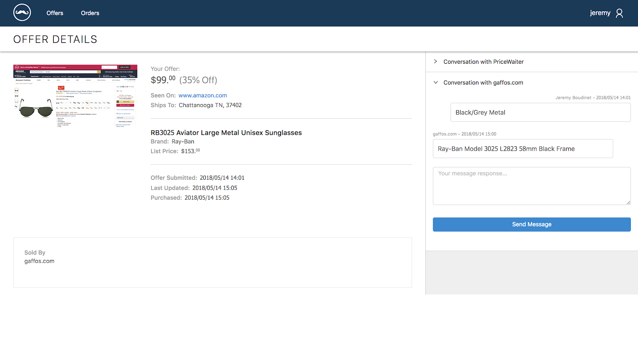Screen dimensions: 638x364
Task: Click the Offer Submitted 2018/05/14 14:01 date
Action: coord(222,178)
